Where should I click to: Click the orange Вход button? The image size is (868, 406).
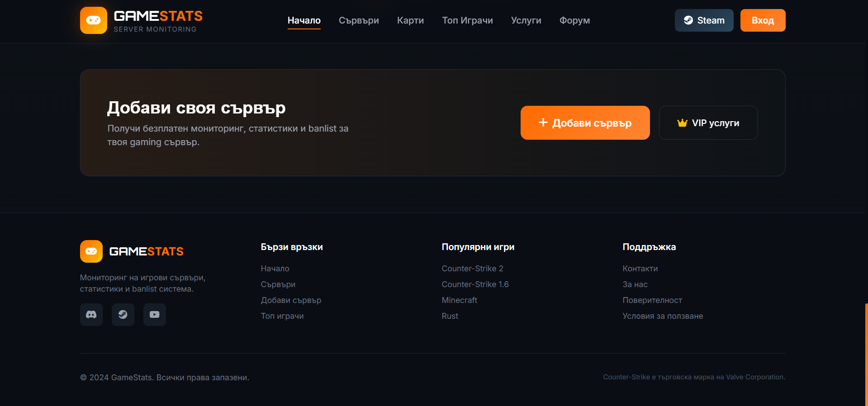pyautogui.click(x=763, y=20)
